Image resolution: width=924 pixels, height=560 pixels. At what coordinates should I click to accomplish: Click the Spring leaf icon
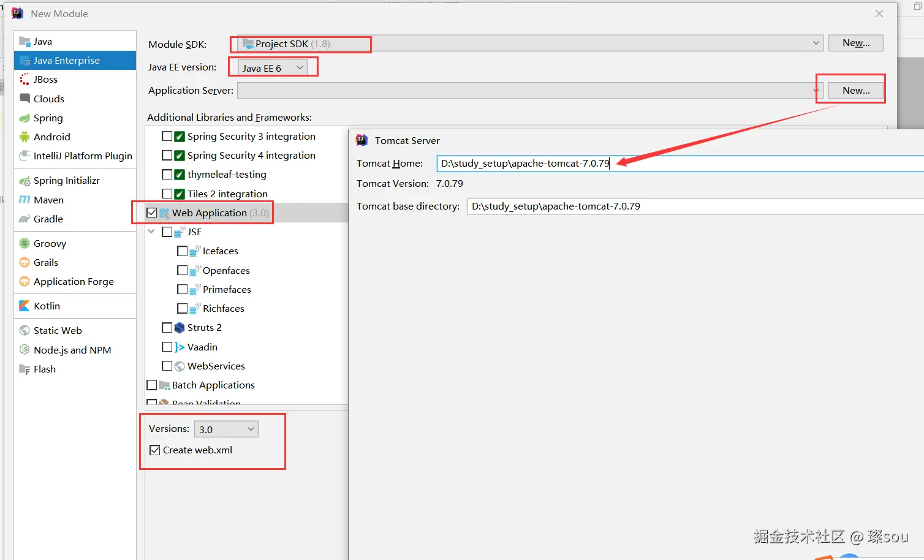25,118
